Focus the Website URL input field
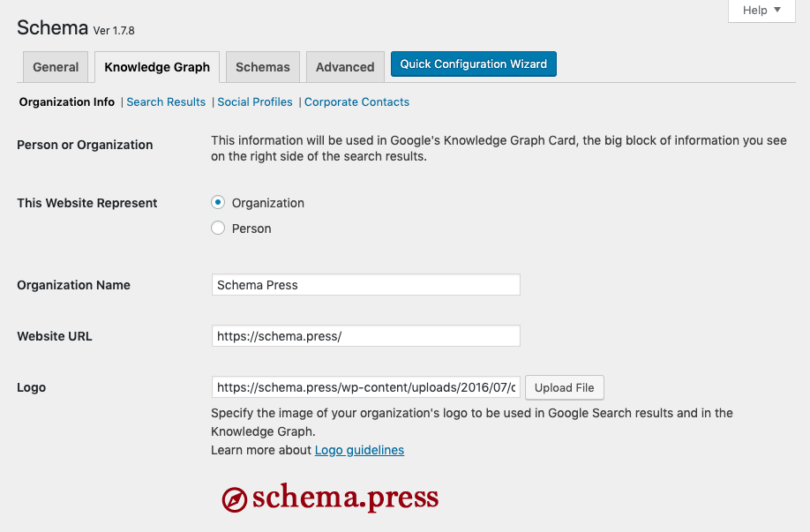The width and height of the screenshot is (810, 532). [366, 336]
